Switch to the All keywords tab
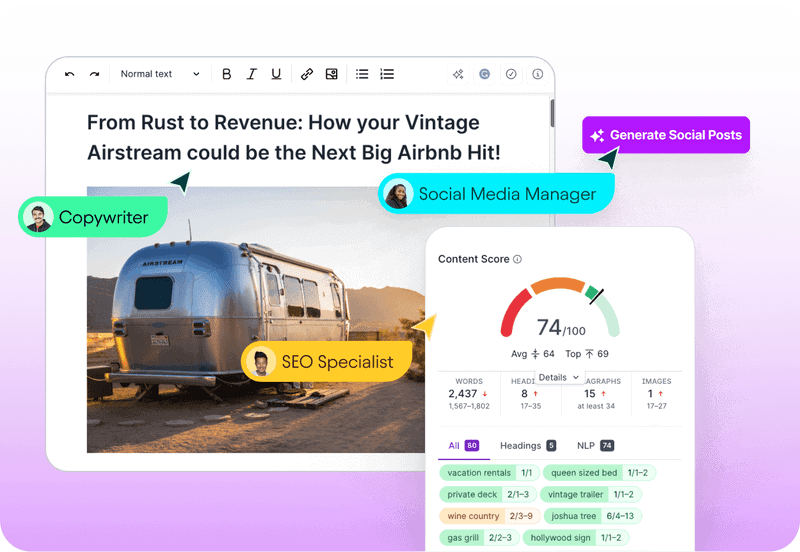Viewport: 800px width, 552px height. click(x=463, y=445)
